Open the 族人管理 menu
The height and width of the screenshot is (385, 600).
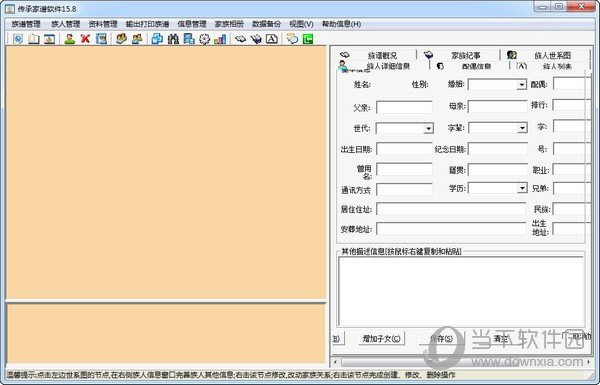coord(65,24)
